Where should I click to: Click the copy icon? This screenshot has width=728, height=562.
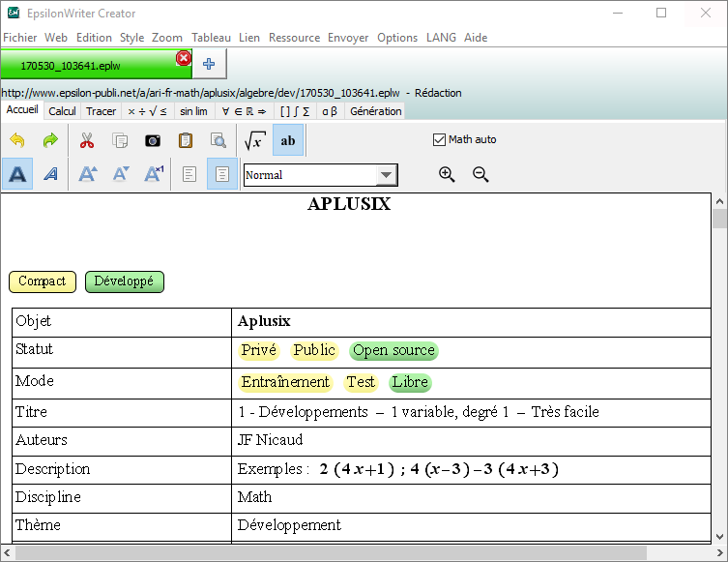(x=120, y=140)
